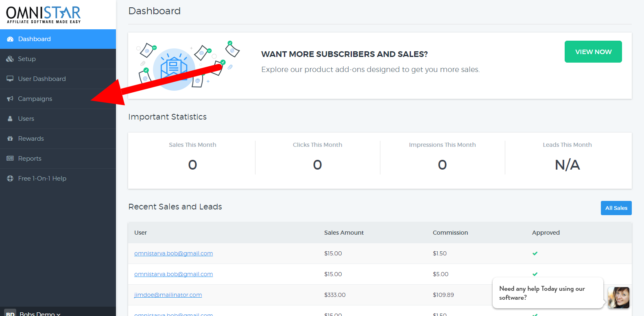The width and height of the screenshot is (644, 316).
Task: Click the Sales This Month value
Action: (x=192, y=165)
